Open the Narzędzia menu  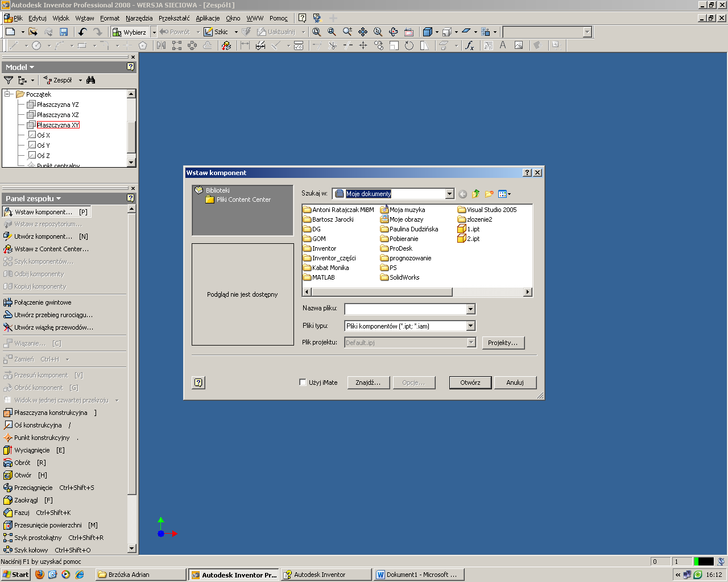(139, 18)
